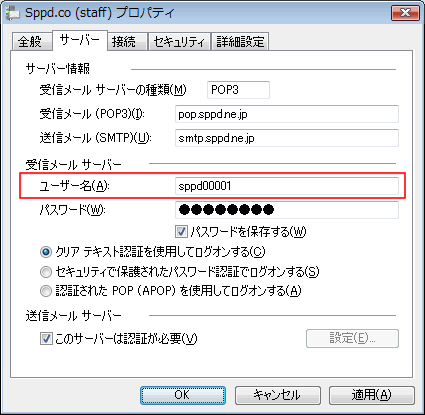
Task: Select クリア テキスト認証を使用してログオンする radio button
Action: point(46,252)
